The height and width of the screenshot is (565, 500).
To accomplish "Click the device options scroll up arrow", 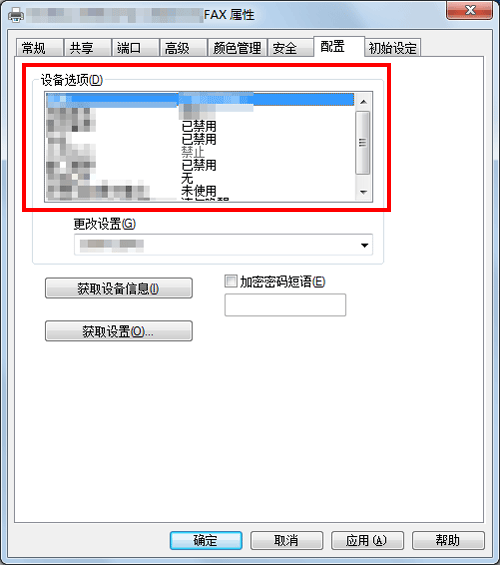I will pos(363,102).
